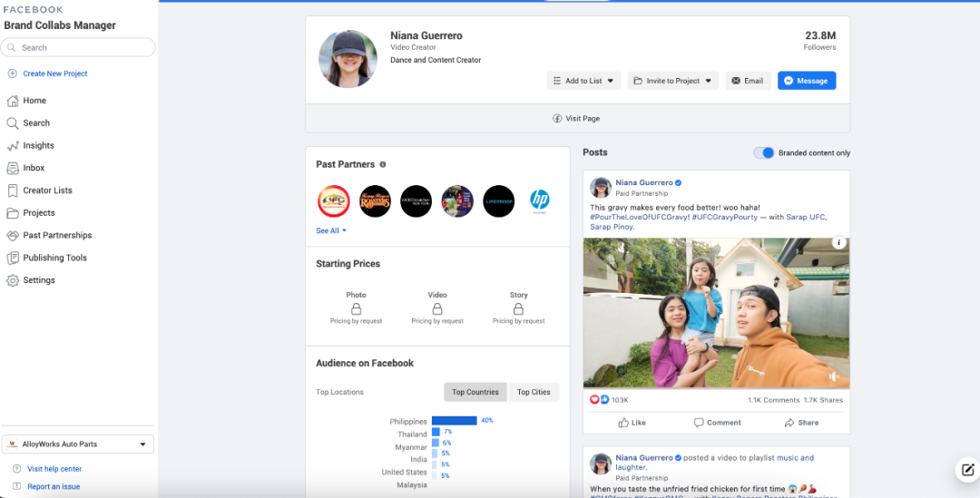Select the Top Countries tab
The height and width of the screenshot is (498, 980).
(x=475, y=392)
